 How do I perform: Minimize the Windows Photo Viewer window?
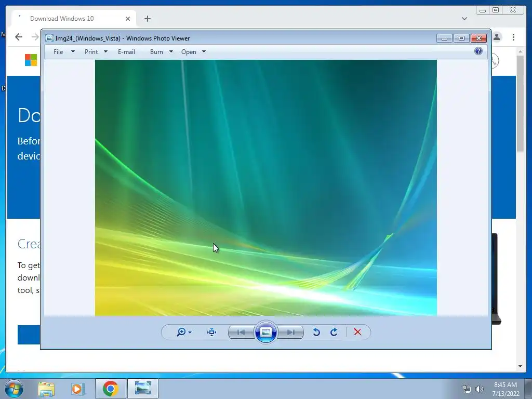(444, 38)
